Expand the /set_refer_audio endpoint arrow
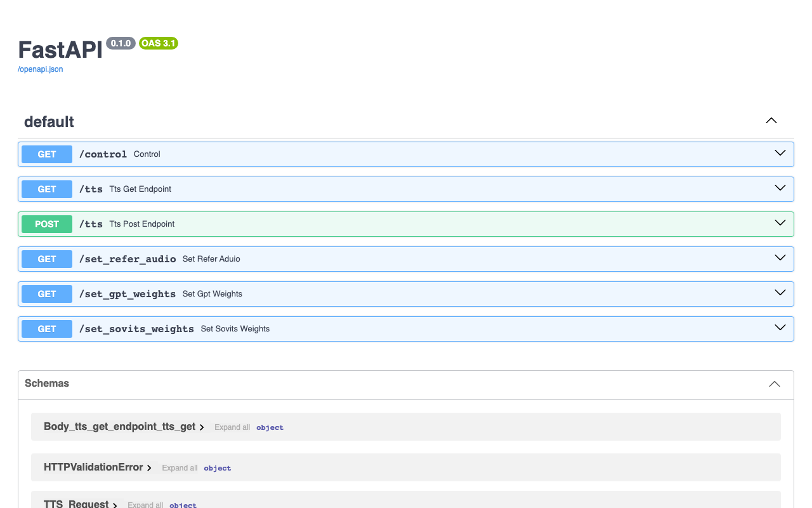Screen dimensions: 812x508 click(780, 258)
